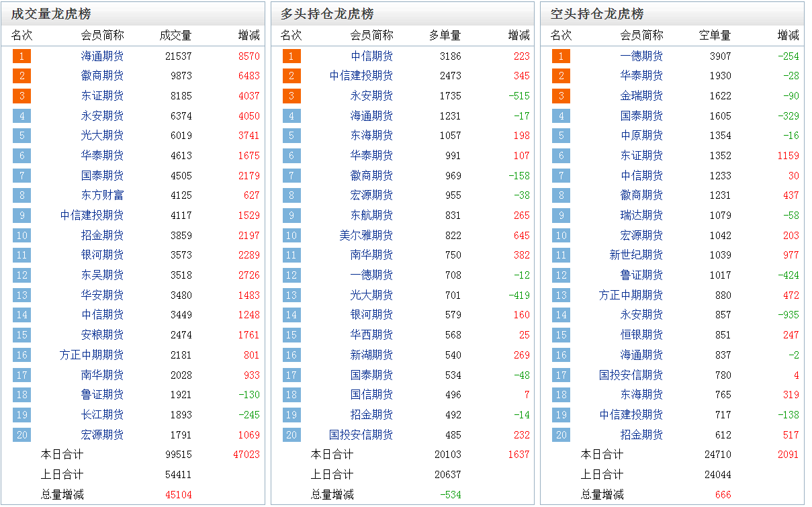Select rank 2 orange badge in 空头持仓龙虎榜
Image resolution: width=812 pixels, height=507 pixels.
[561, 76]
